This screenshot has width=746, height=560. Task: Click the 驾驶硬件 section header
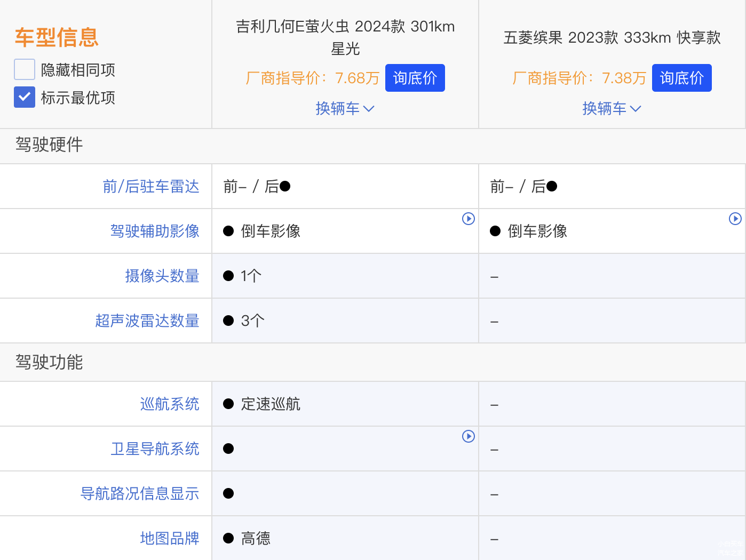49,145
